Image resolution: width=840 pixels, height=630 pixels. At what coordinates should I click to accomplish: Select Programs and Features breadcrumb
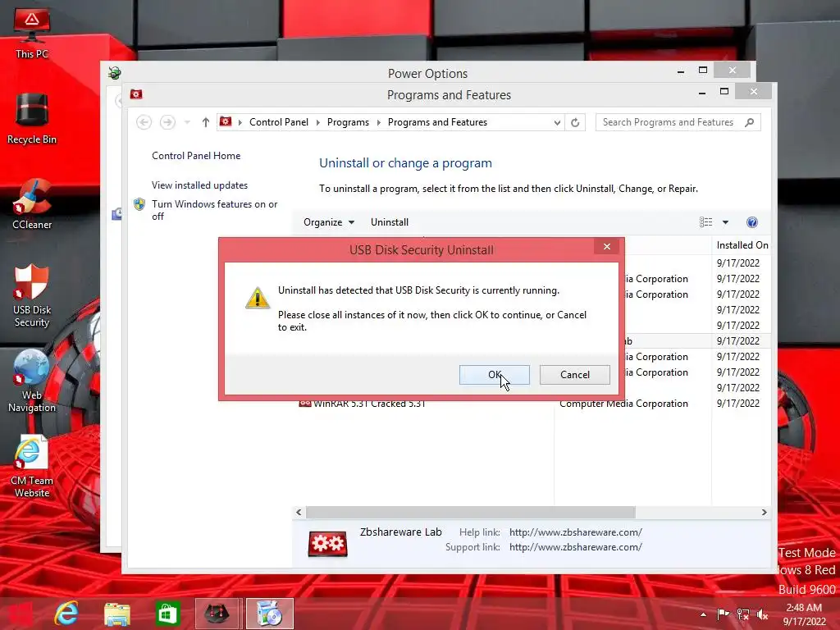coord(437,122)
